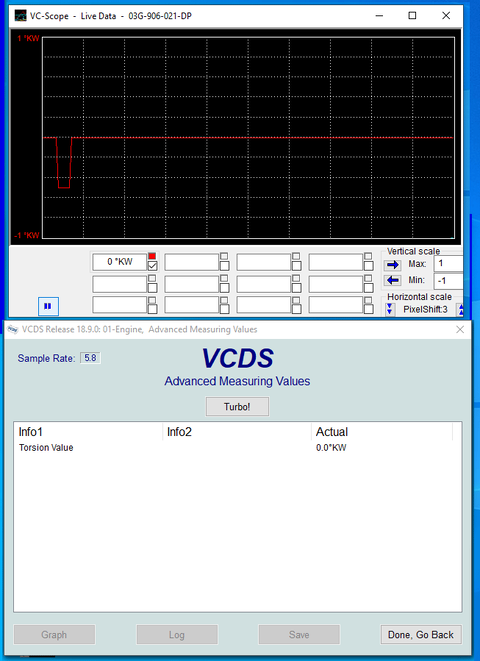Maximize the VC-Scope window
The height and width of the screenshot is (661, 480).
412,16
